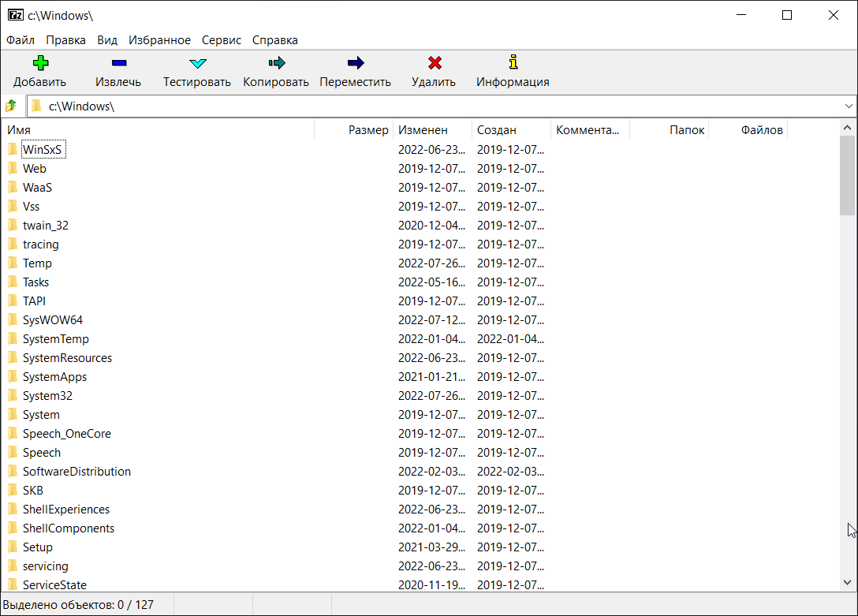Select the SKB folder name
Viewport: 858px width, 616px height.
coord(33,490)
